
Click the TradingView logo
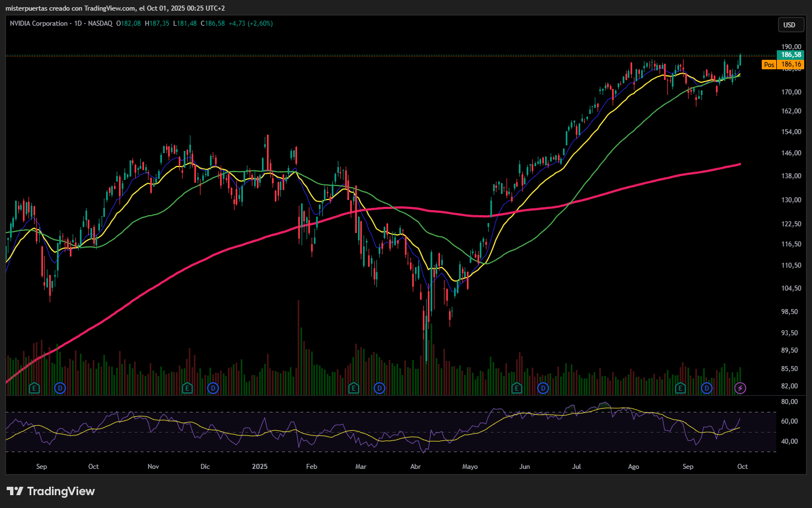click(51, 491)
